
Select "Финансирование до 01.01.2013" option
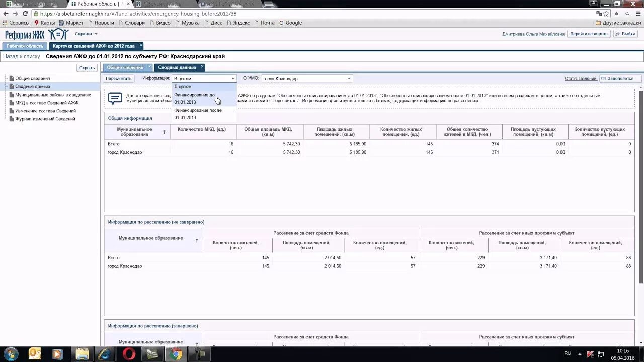pos(204,98)
